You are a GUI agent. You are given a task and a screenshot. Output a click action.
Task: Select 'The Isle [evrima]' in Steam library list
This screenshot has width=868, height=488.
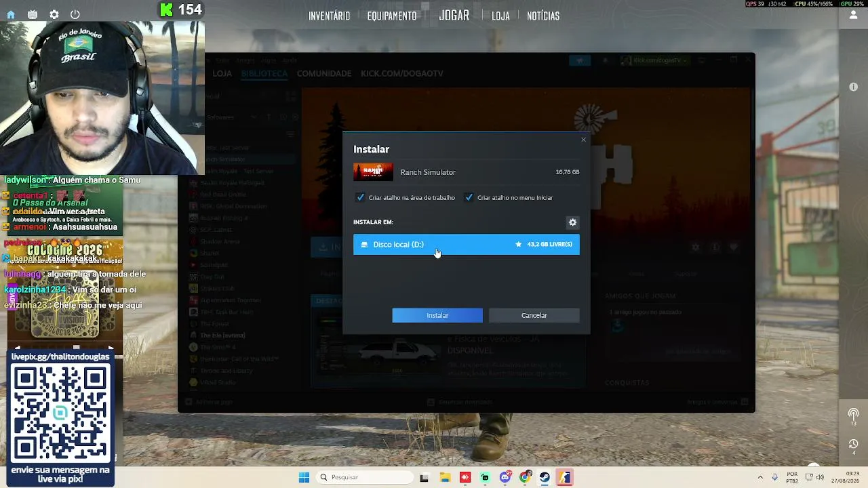coord(222,335)
